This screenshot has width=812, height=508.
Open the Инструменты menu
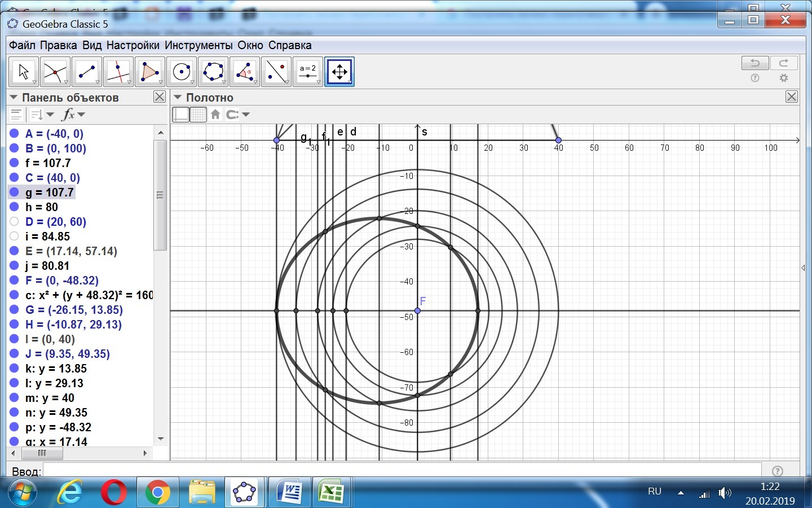198,45
